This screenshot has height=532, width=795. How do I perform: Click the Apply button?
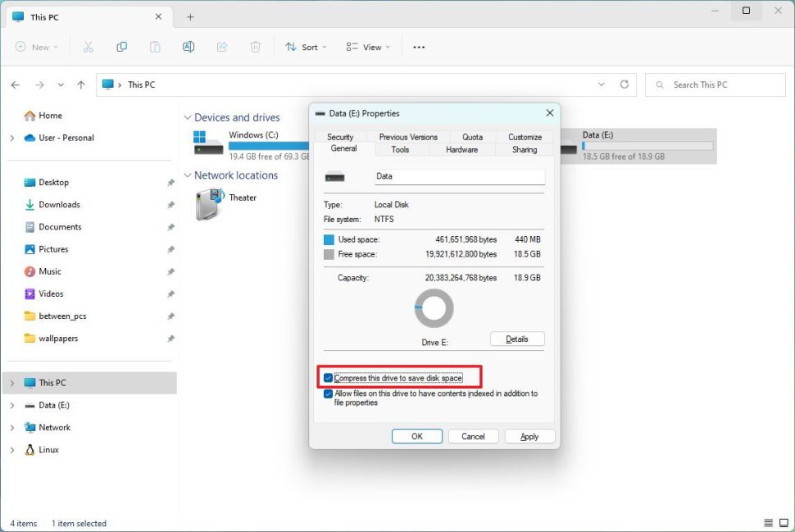pos(529,436)
